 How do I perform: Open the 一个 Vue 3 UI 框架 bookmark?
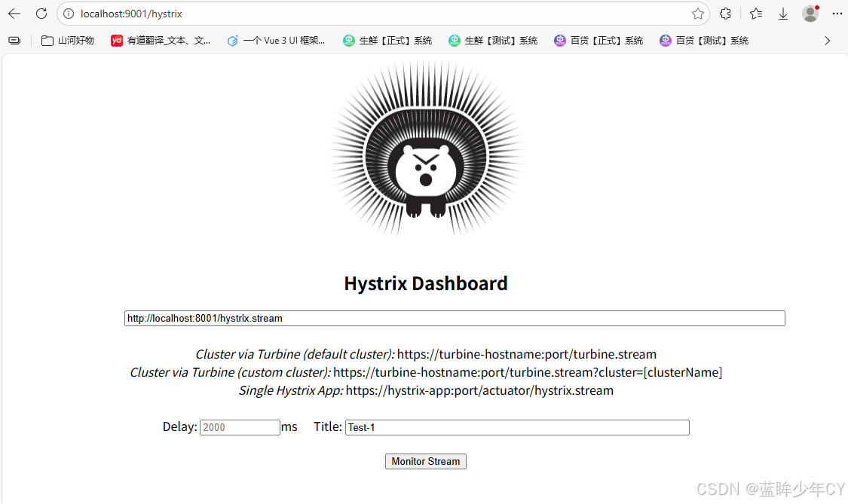[x=277, y=41]
